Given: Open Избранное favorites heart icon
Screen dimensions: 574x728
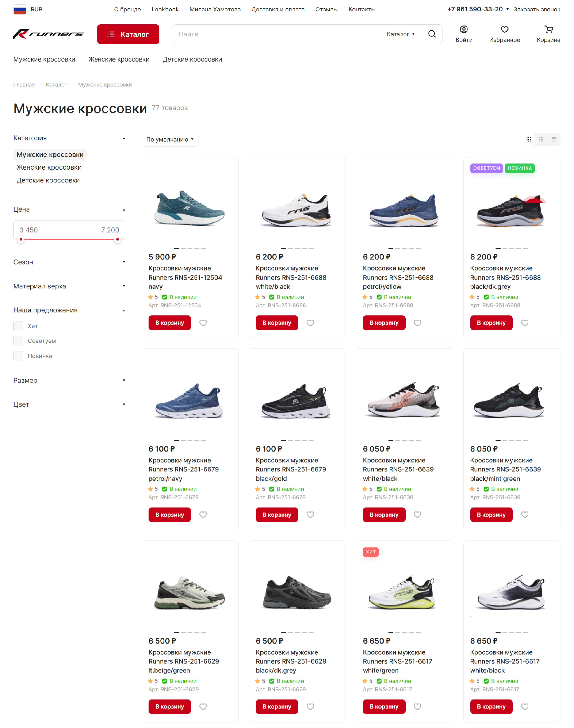Looking at the screenshot, I should 504,30.
